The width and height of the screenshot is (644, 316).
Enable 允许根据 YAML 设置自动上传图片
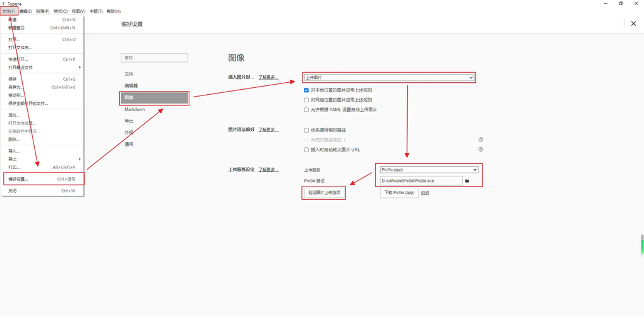(306, 110)
